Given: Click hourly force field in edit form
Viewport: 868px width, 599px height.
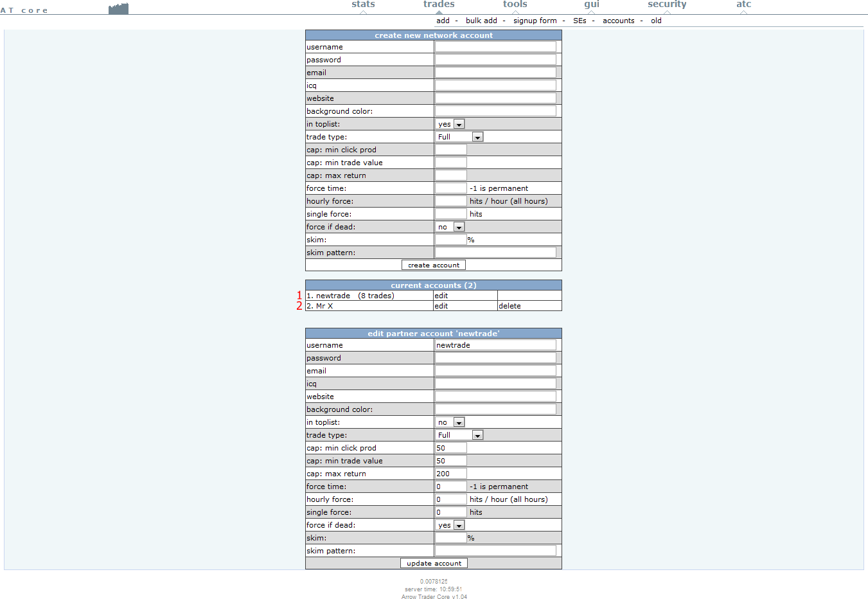Looking at the screenshot, I should [451, 499].
